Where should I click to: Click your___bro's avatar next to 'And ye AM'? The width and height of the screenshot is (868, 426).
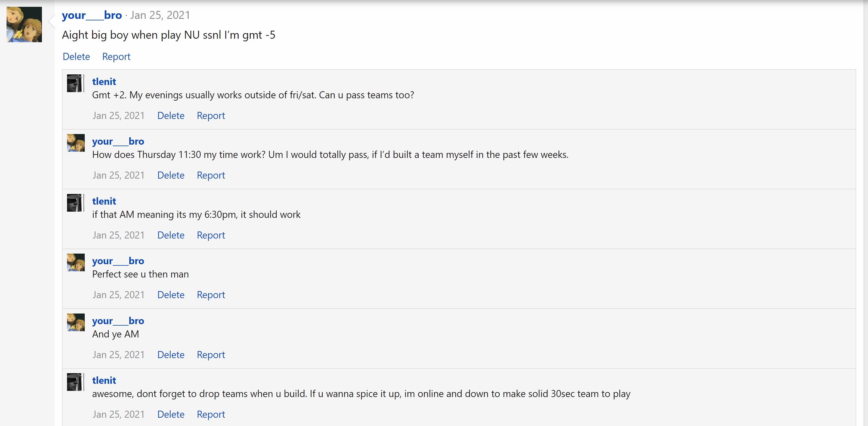[x=76, y=322]
